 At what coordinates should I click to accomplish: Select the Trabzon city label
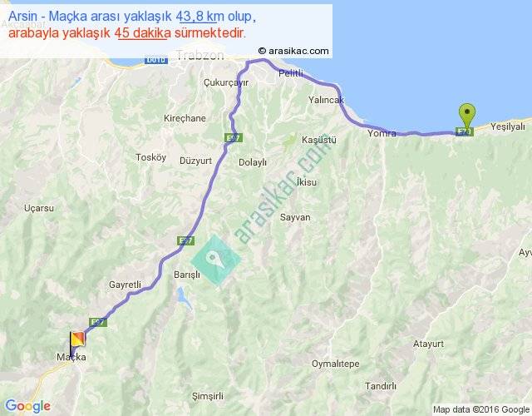[200, 56]
